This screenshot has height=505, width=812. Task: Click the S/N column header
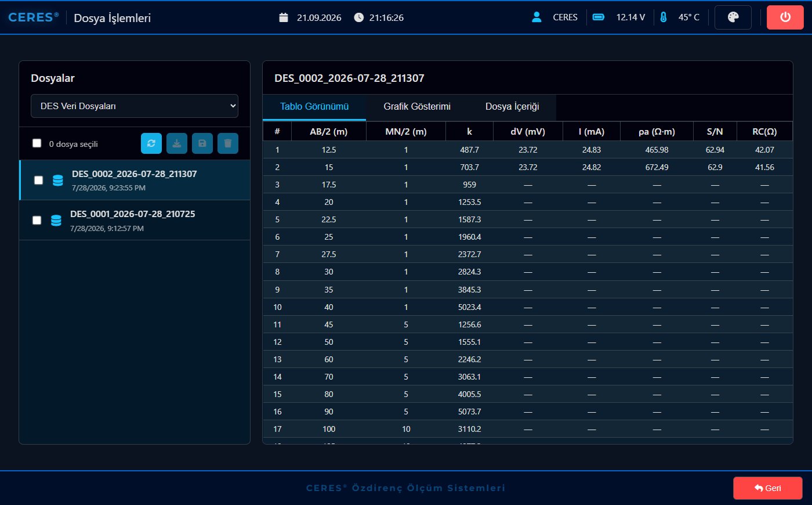click(715, 132)
